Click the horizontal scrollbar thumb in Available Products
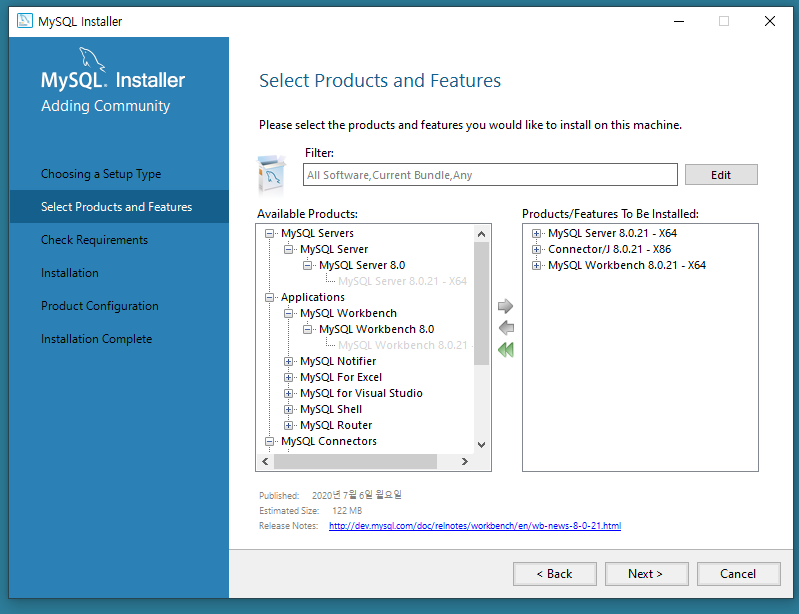Screen dimensions: 799x614 coord(355,462)
